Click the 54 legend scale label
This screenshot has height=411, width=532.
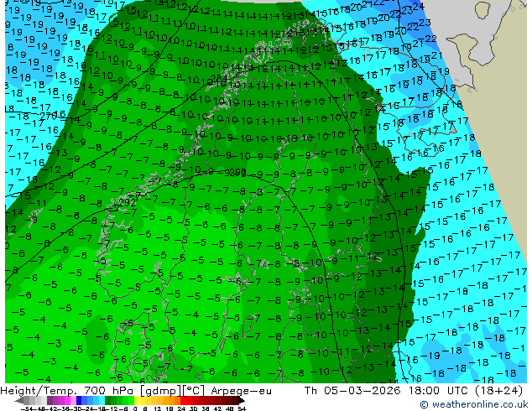242,408
